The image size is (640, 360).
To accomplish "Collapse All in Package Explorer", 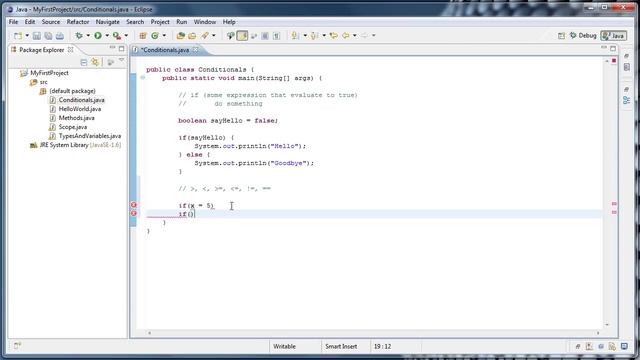I will click(84, 62).
